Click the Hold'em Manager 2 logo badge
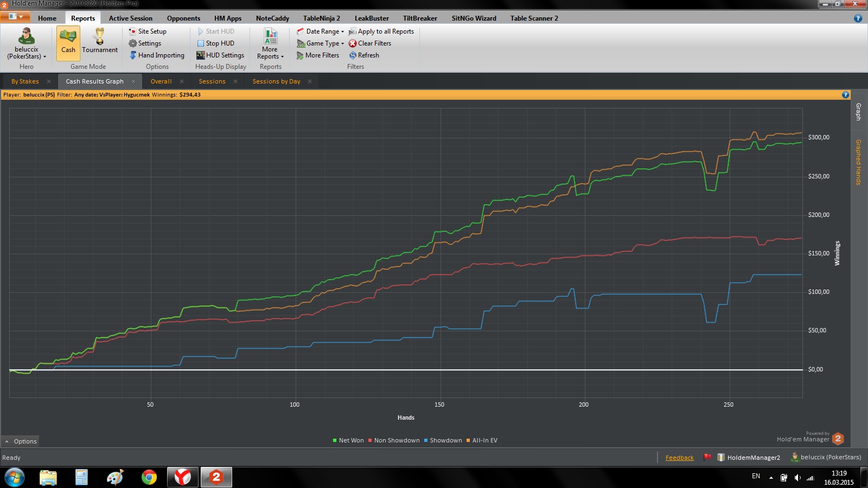The image size is (868, 488). point(838,438)
